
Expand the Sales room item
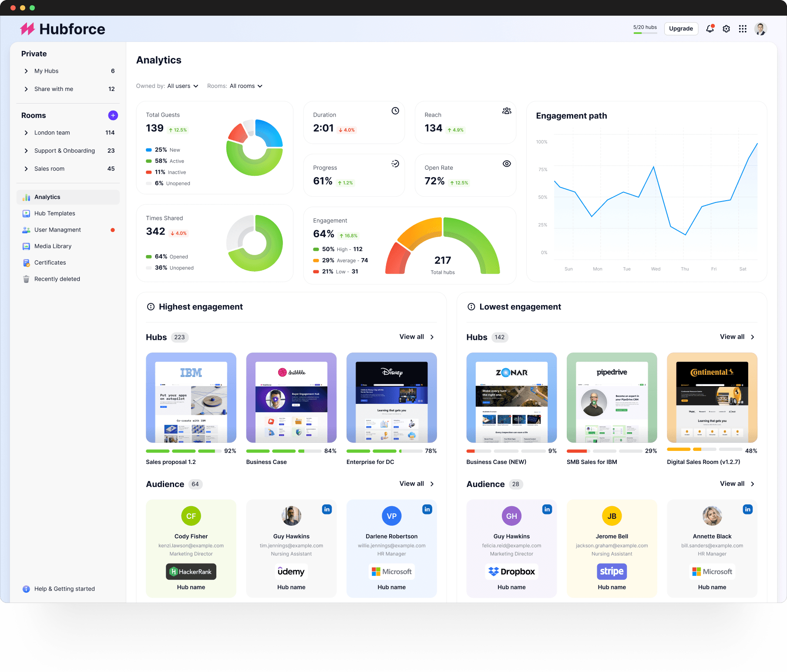26,169
